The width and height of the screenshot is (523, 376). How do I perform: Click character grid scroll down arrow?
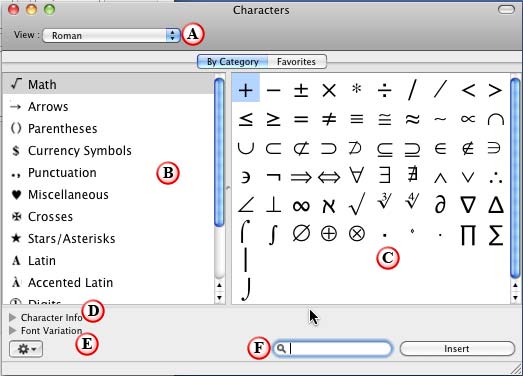click(515, 298)
